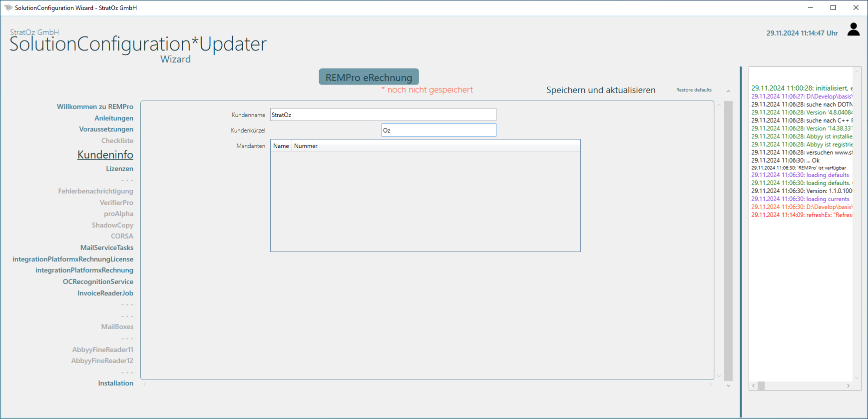Click the main panel scroll down arrow

[x=728, y=385]
